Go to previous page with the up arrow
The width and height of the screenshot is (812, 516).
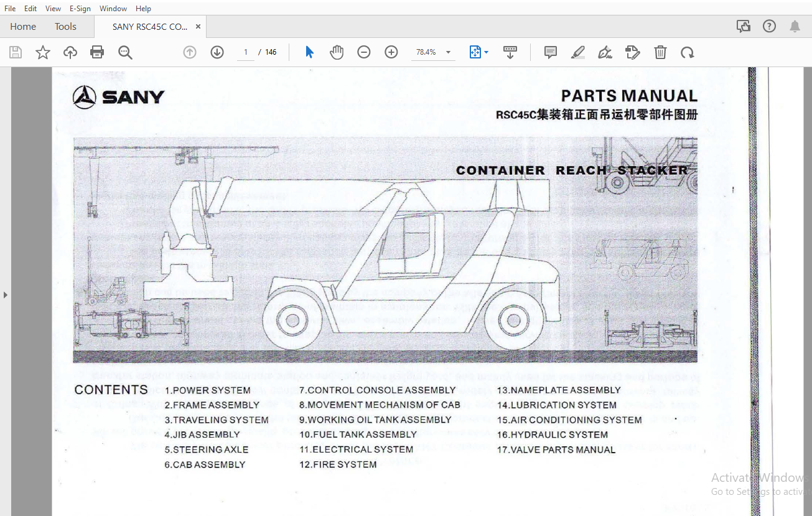(190, 52)
